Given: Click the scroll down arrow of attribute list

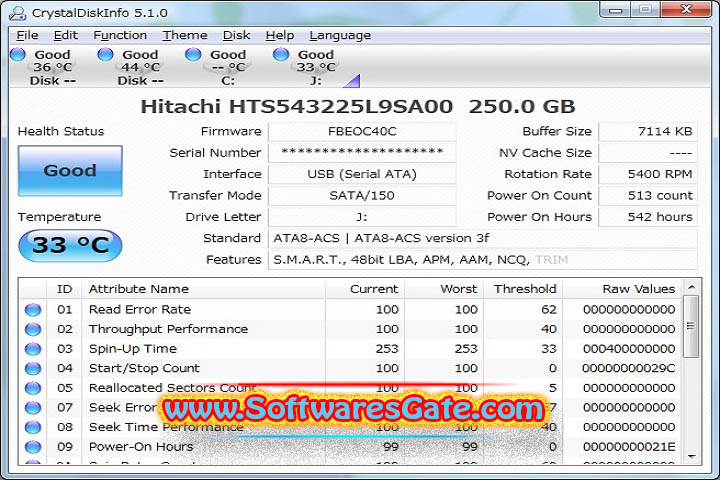Looking at the screenshot, I should [691, 457].
